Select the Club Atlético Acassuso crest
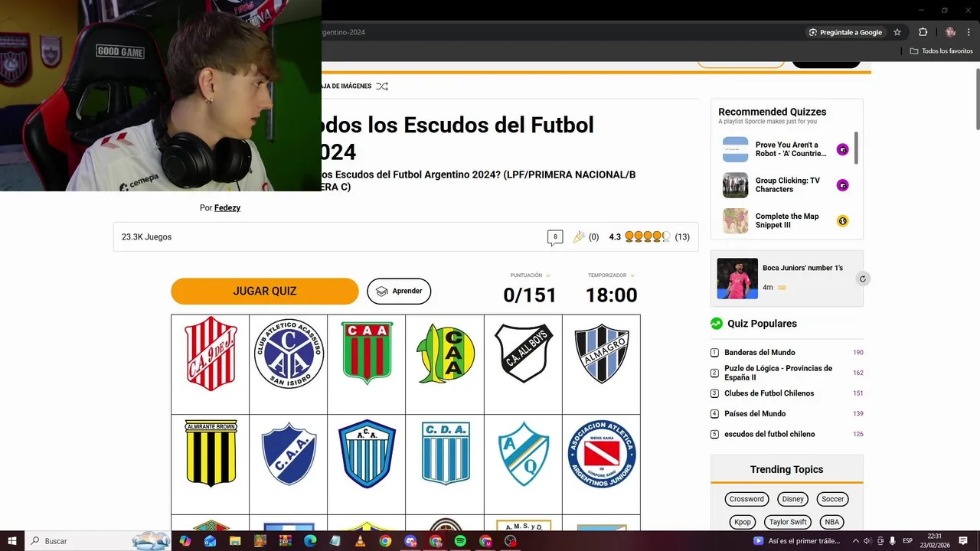The image size is (980, 551). 289,354
